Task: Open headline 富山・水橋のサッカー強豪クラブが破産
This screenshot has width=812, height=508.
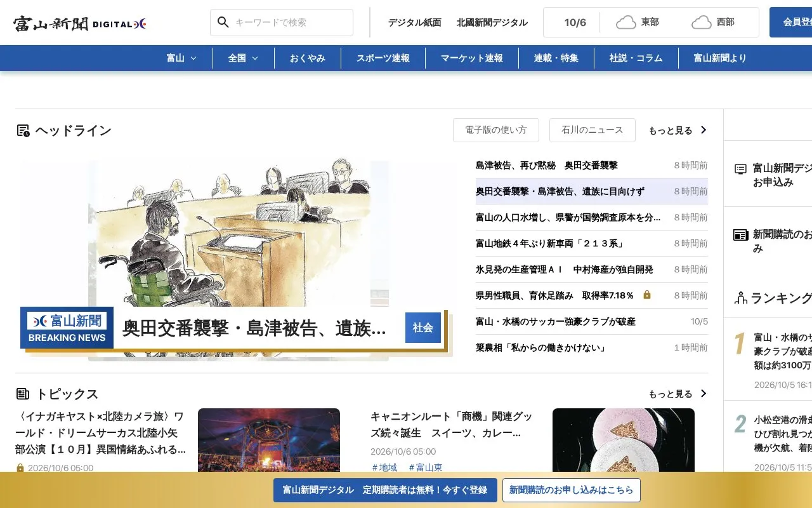Action: (556, 321)
